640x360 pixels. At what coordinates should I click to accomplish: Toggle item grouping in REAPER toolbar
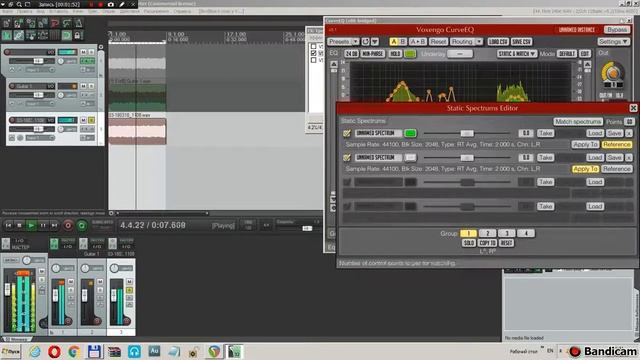[19, 36]
